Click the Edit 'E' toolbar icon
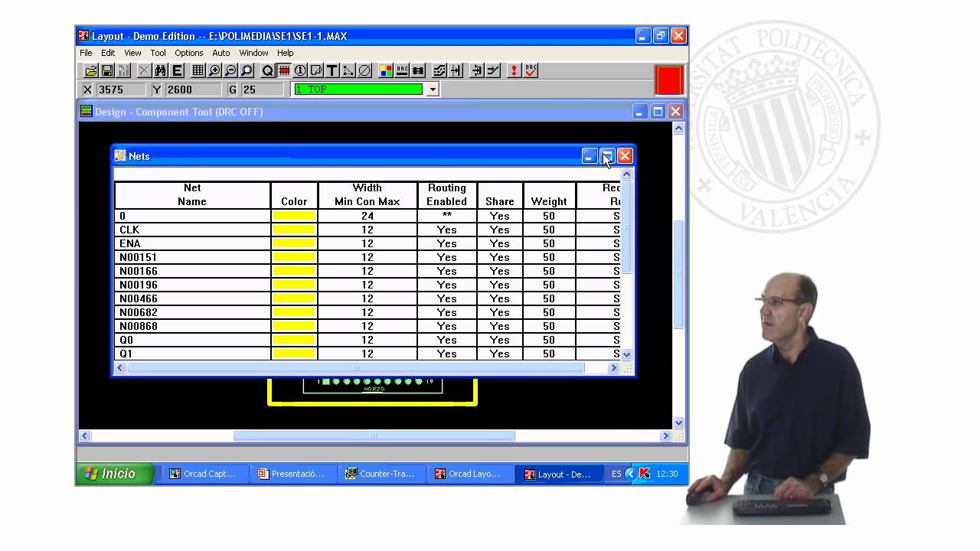 click(x=177, y=70)
